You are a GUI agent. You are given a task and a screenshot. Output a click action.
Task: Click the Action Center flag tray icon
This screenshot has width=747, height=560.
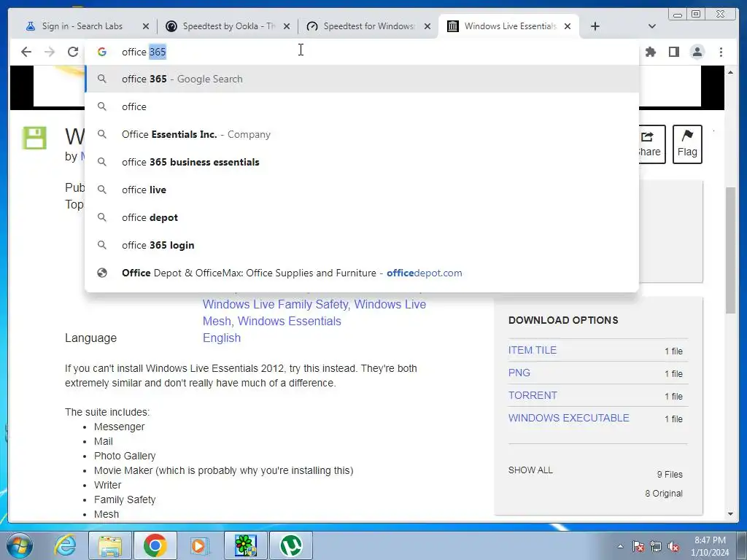click(x=638, y=546)
